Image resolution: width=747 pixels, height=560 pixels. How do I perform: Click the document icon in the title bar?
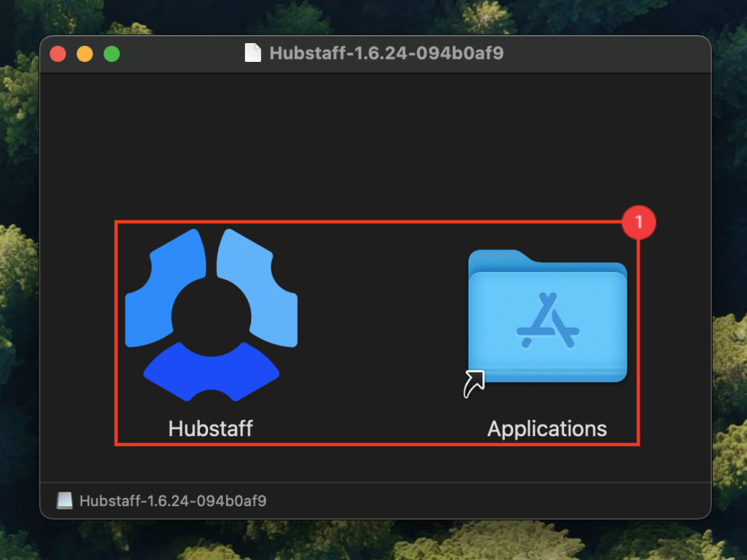click(253, 52)
